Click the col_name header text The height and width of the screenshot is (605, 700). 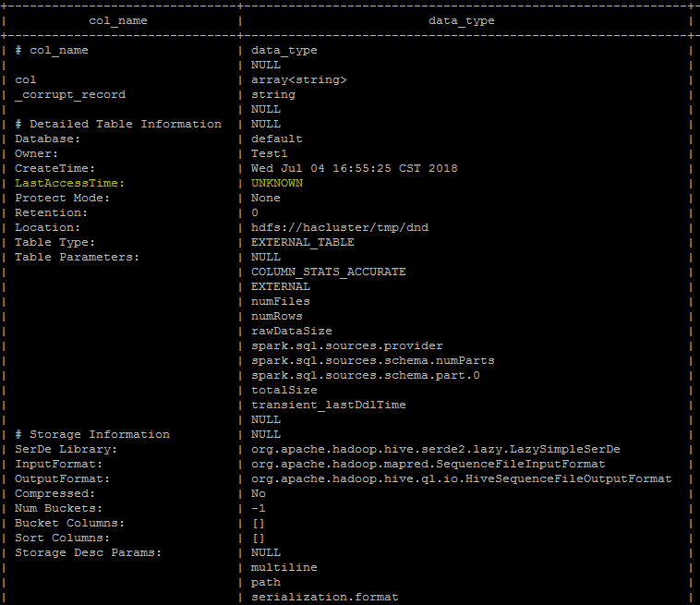[x=118, y=21]
